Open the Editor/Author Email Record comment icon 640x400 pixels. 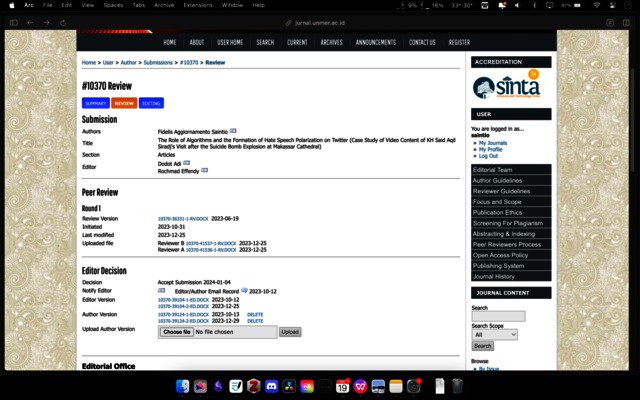tap(244, 291)
